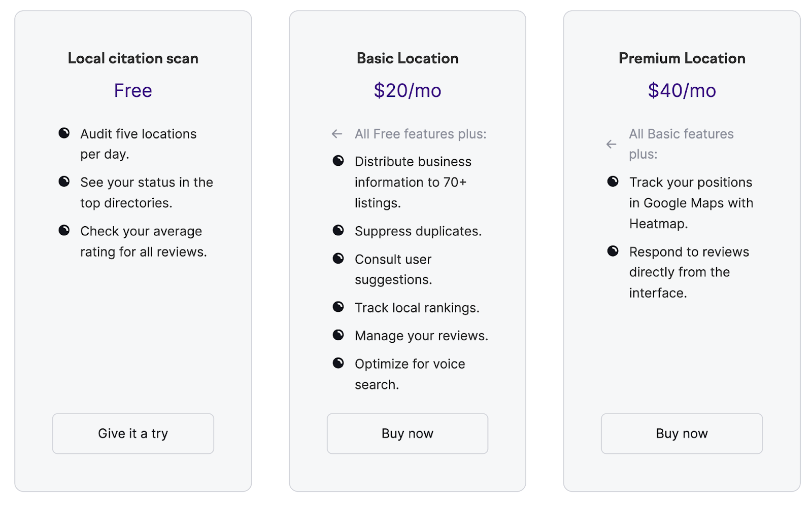Click bullet icon beside Respond to reviews
Viewport: 812px width, 506px height.
coord(613,251)
